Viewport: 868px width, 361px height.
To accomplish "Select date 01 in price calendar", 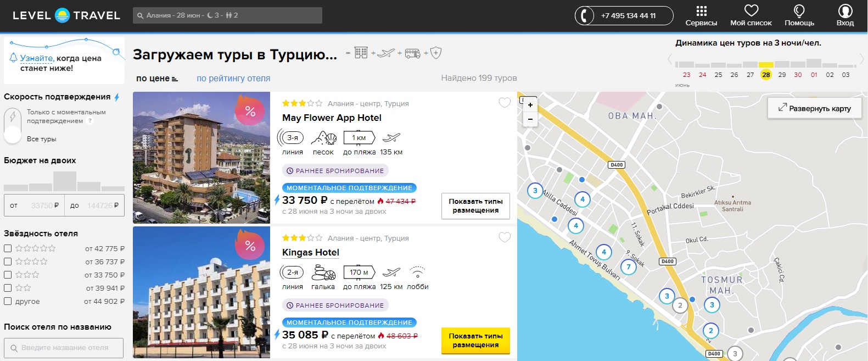I will pyautogui.click(x=814, y=75).
